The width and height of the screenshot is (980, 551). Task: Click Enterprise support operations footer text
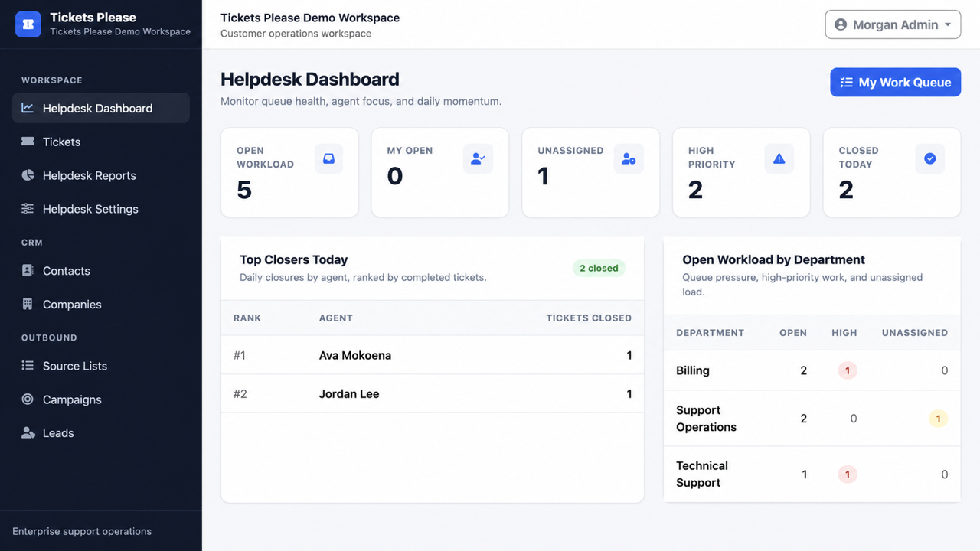tap(82, 531)
